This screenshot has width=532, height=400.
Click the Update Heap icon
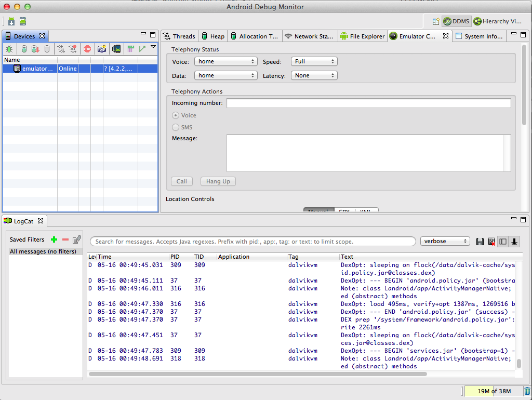pos(23,49)
